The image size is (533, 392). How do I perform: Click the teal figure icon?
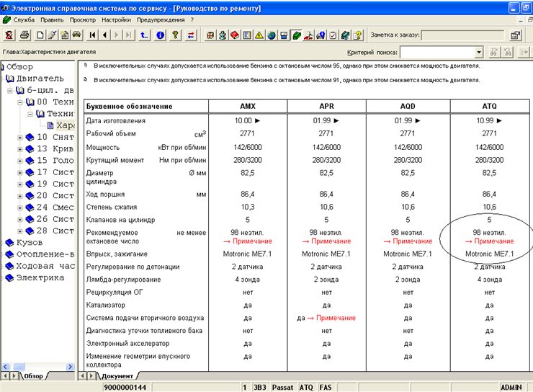223,35
